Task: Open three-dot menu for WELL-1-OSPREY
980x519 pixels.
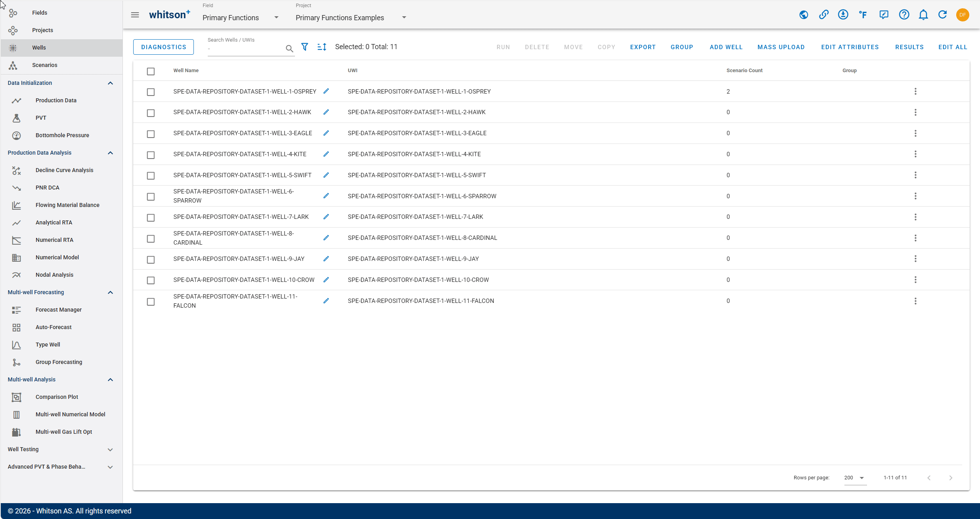Action: (x=915, y=92)
